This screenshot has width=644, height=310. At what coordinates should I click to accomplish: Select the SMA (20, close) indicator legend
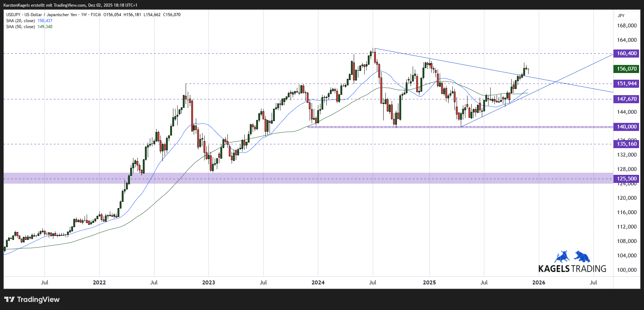pos(21,21)
